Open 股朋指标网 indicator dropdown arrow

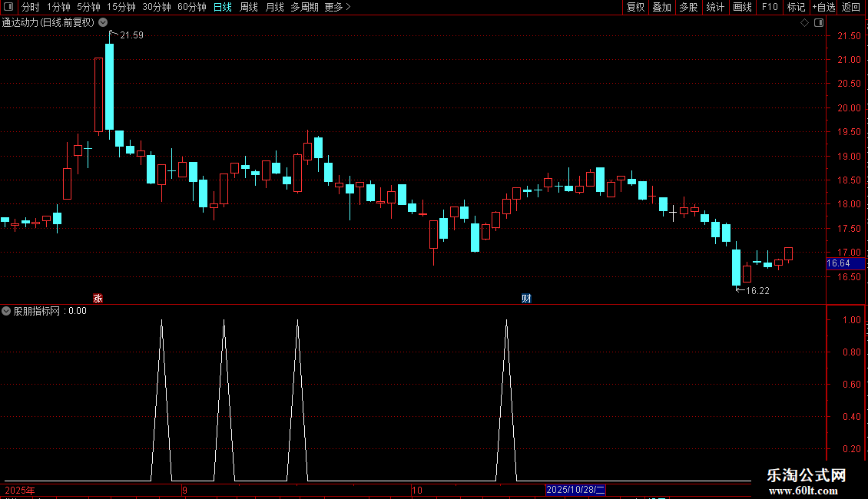6,311
